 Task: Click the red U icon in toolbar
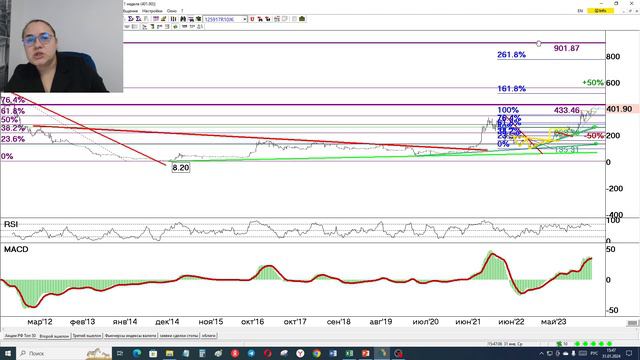pos(252,19)
